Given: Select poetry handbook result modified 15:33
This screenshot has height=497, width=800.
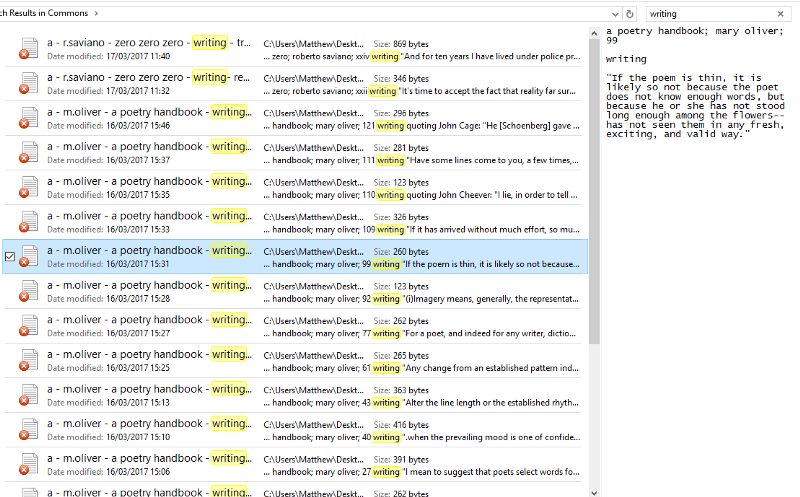Looking at the screenshot, I should [x=150, y=216].
